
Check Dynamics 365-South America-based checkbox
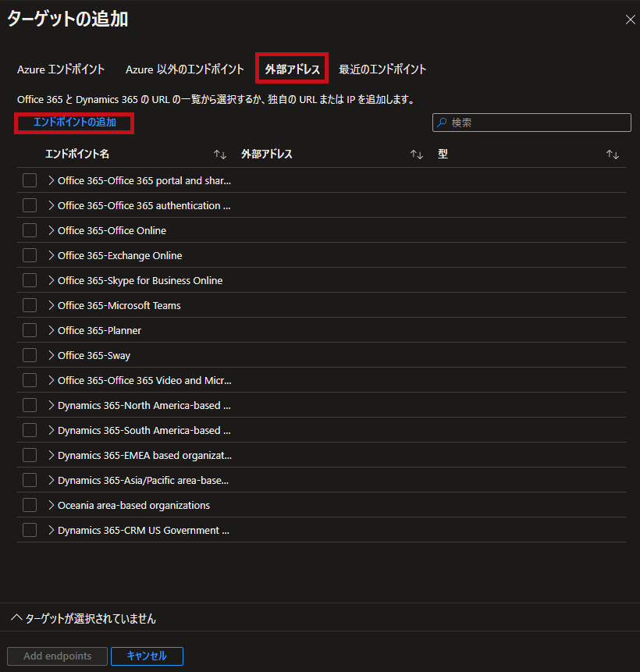point(30,430)
